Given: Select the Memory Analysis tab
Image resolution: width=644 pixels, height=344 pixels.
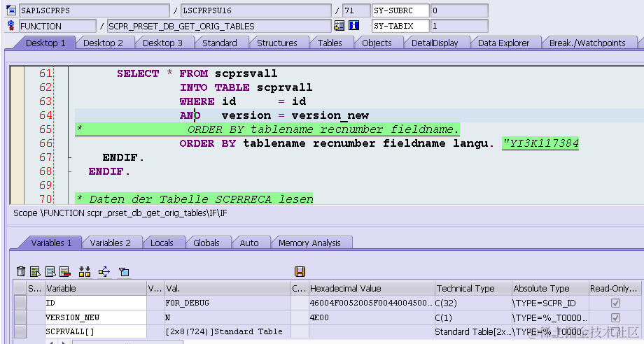Looking at the screenshot, I should [x=309, y=243].
